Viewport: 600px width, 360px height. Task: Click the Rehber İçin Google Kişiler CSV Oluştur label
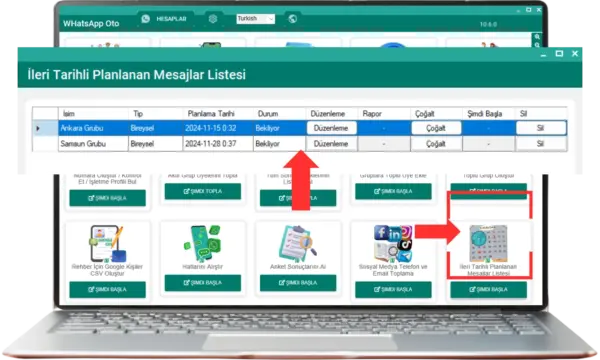click(x=108, y=270)
